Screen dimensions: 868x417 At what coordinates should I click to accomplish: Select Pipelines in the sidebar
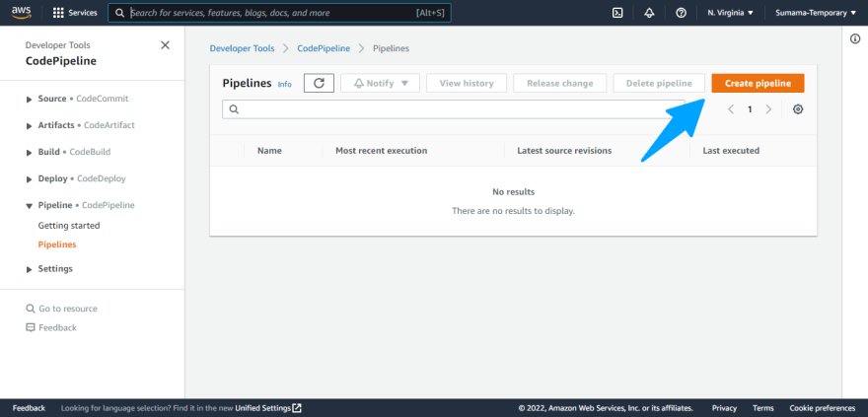coord(57,244)
